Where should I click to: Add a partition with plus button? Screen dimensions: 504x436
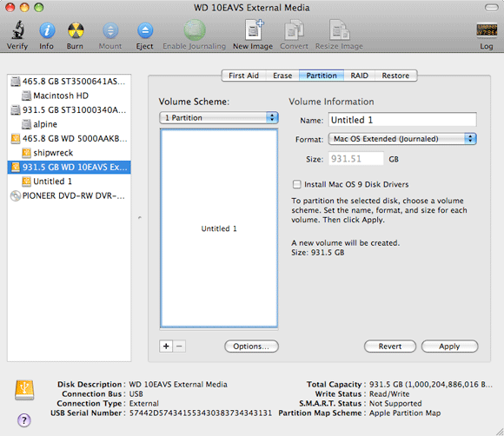[166, 347]
